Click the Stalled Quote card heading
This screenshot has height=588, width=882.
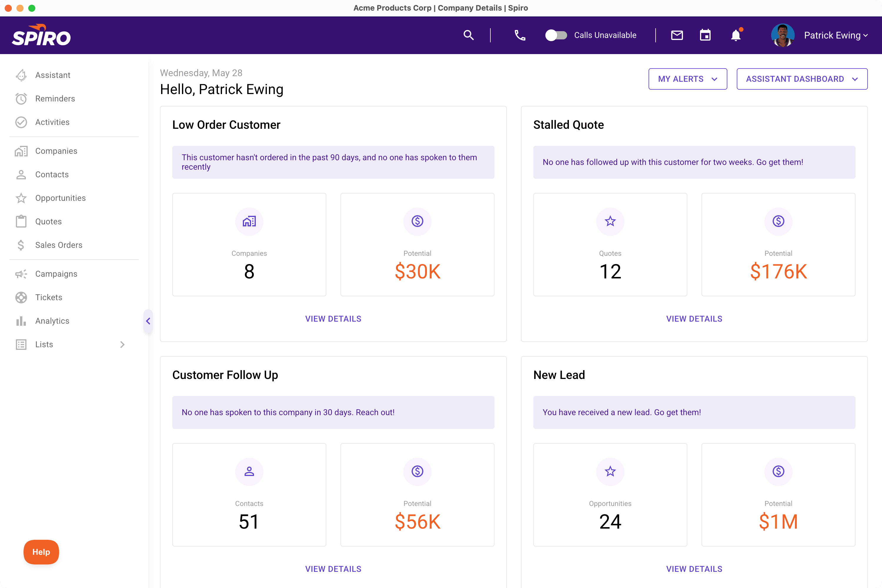pyautogui.click(x=569, y=125)
